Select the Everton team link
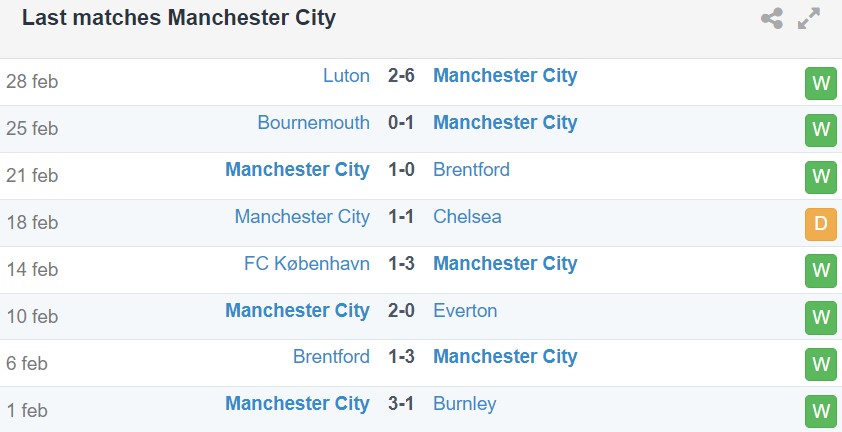This screenshot has width=842, height=432. click(465, 311)
